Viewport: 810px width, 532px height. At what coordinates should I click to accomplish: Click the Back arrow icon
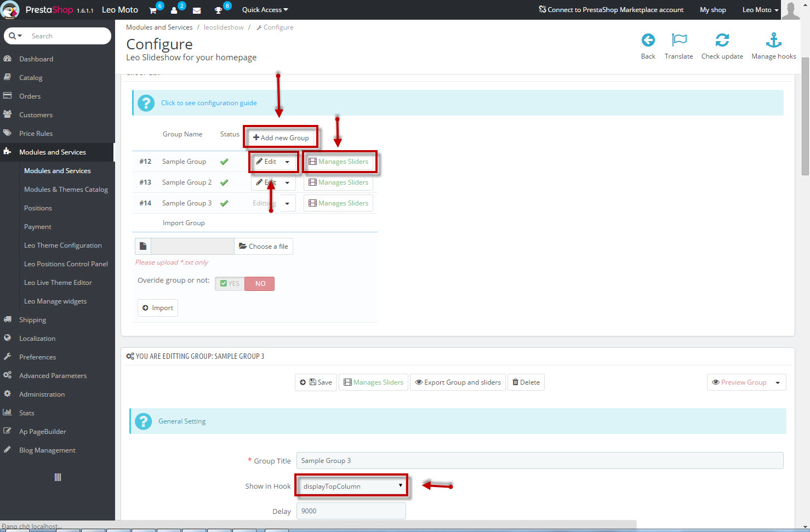648,40
